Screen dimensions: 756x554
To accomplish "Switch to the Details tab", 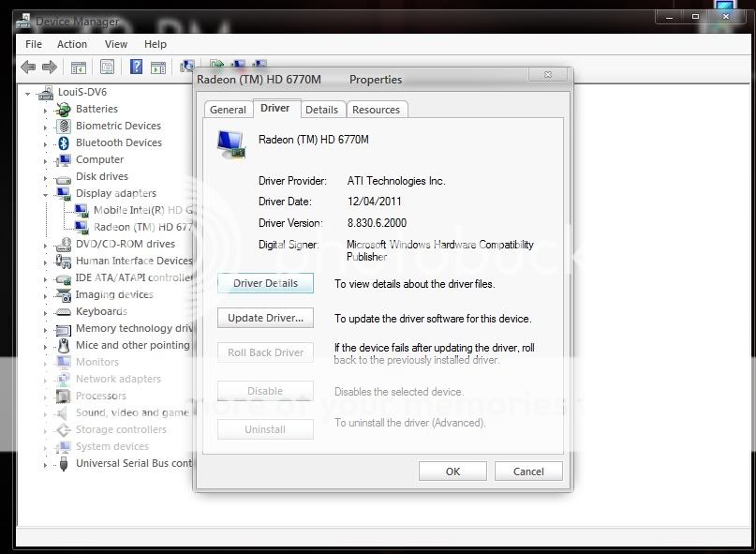I will [321, 110].
